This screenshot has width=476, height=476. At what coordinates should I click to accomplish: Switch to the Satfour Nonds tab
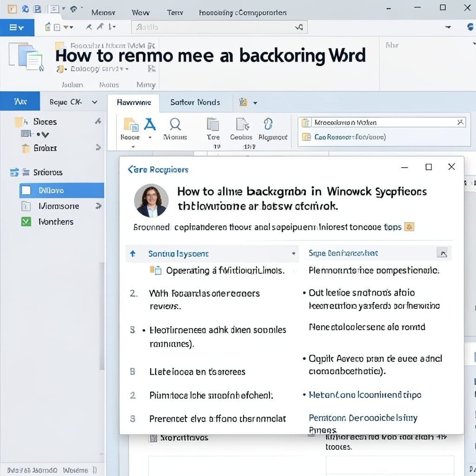(195, 102)
